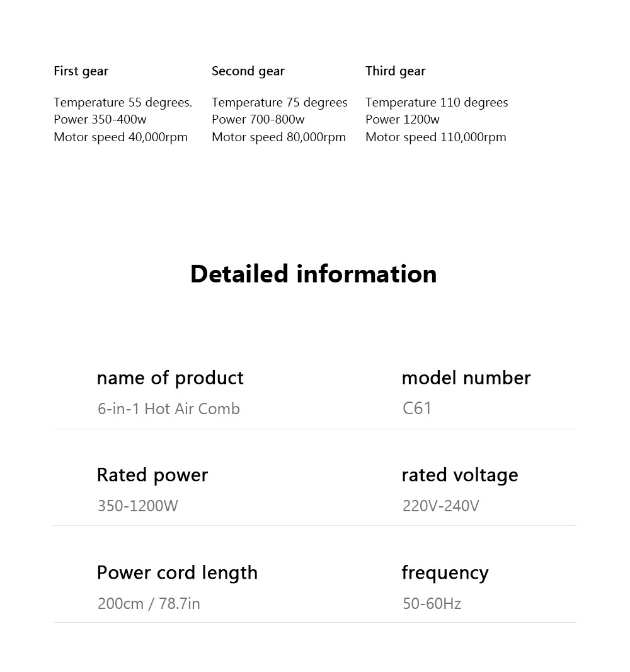
Task: Click the 'Second gear' heading
Action: coord(248,71)
